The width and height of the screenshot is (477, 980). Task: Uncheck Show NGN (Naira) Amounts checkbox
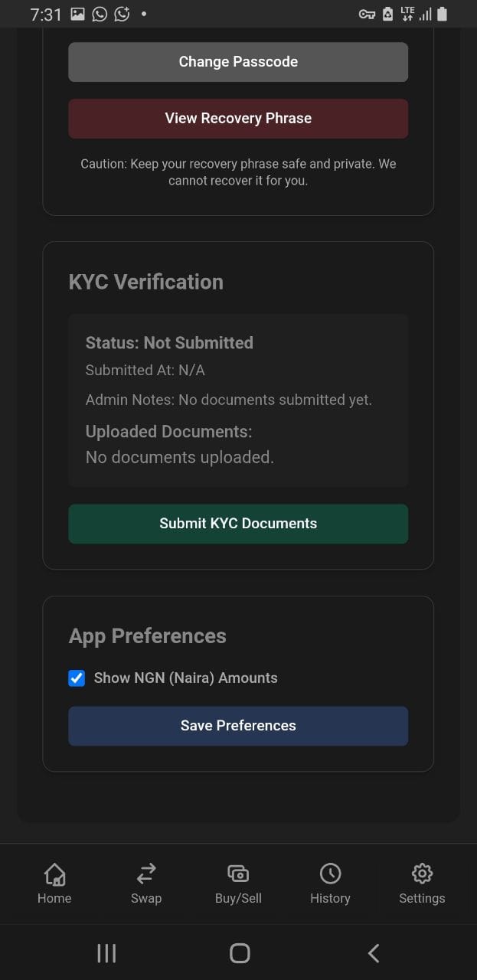(77, 678)
